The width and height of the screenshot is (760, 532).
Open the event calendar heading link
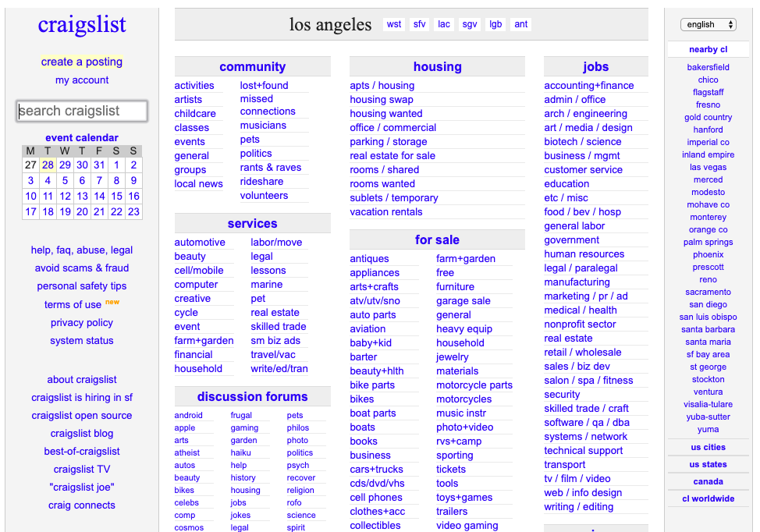[x=82, y=137]
